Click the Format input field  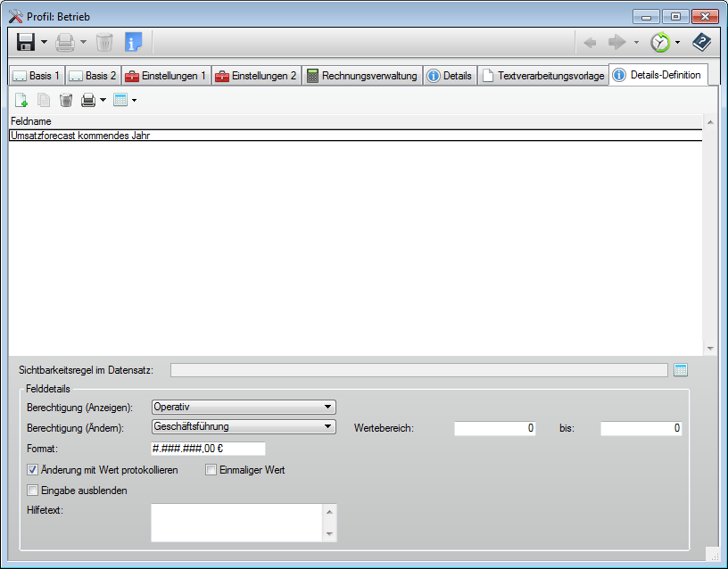click(209, 449)
